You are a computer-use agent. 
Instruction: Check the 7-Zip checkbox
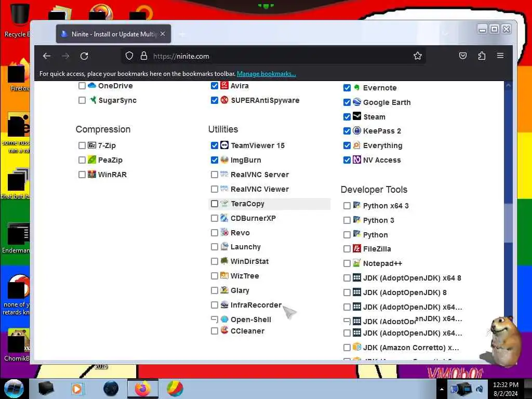[82, 145]
